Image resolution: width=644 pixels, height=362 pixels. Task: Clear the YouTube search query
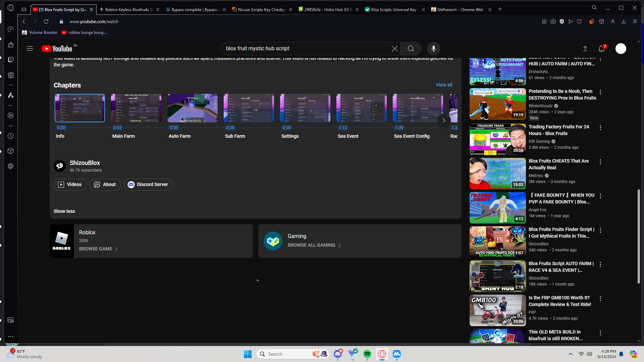(x=395, y=49)
